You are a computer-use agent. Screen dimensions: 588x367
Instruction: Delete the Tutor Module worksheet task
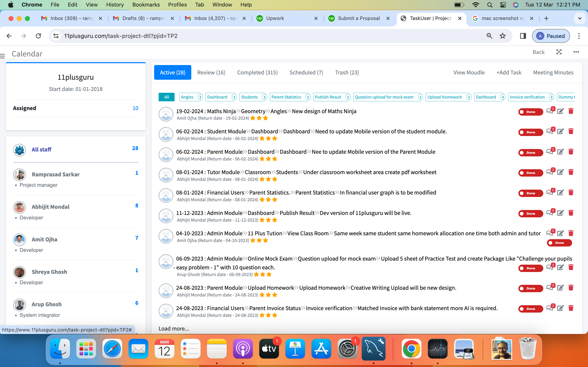click(571, 172)
